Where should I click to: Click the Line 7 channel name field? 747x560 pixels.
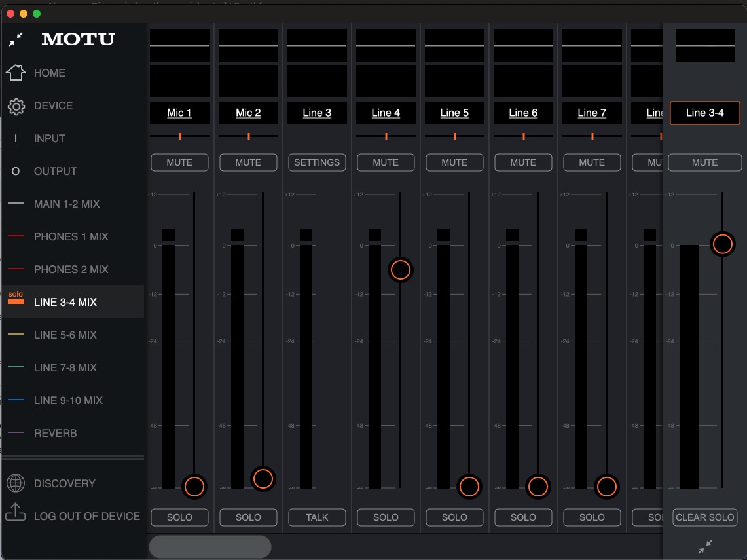pyautogui.click(x=592, y=113)
